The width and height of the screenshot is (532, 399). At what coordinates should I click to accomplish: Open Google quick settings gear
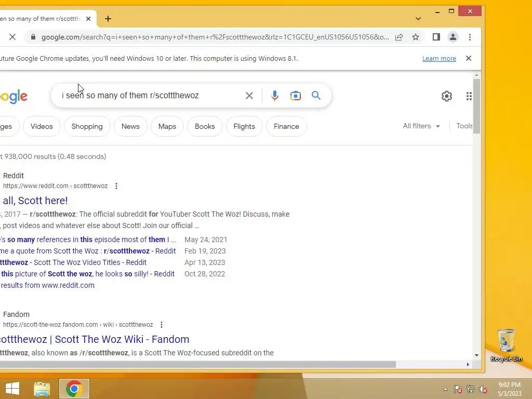[x=447, y=96]
